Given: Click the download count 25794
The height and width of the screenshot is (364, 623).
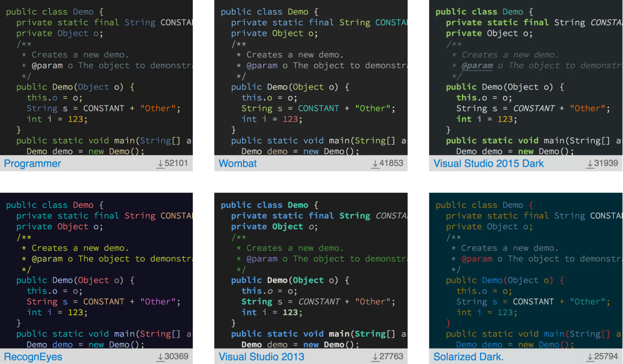Looking at the screenshot, I should [x=606, y=356].
